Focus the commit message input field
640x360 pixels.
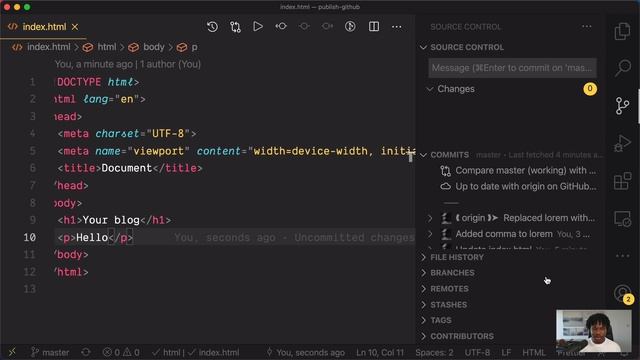tap(512, 68)
